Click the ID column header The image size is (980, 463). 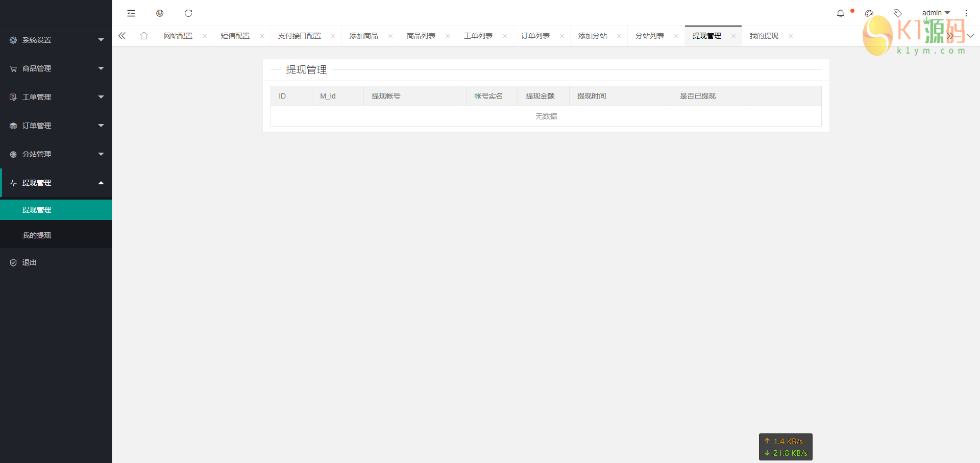(x=291, y=96)
